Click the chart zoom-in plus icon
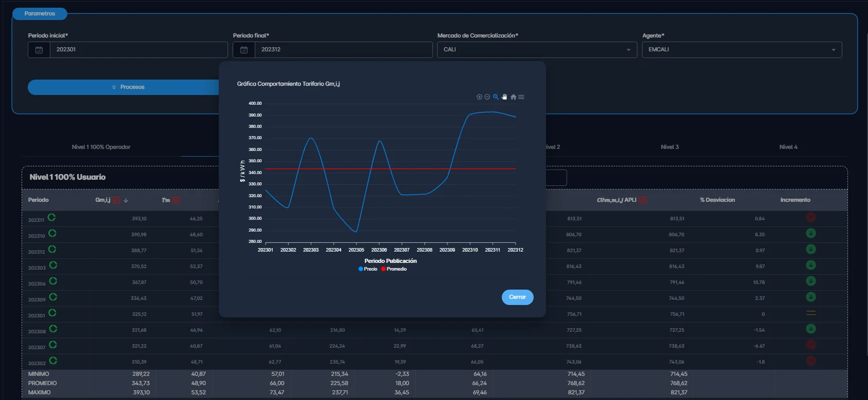The height and width of the screenshot is (400, 868). 479,97
